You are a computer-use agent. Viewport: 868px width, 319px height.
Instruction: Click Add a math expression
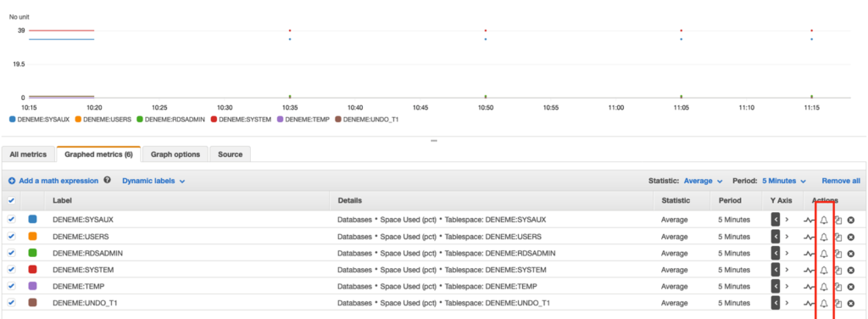click(x=53, y=181)
